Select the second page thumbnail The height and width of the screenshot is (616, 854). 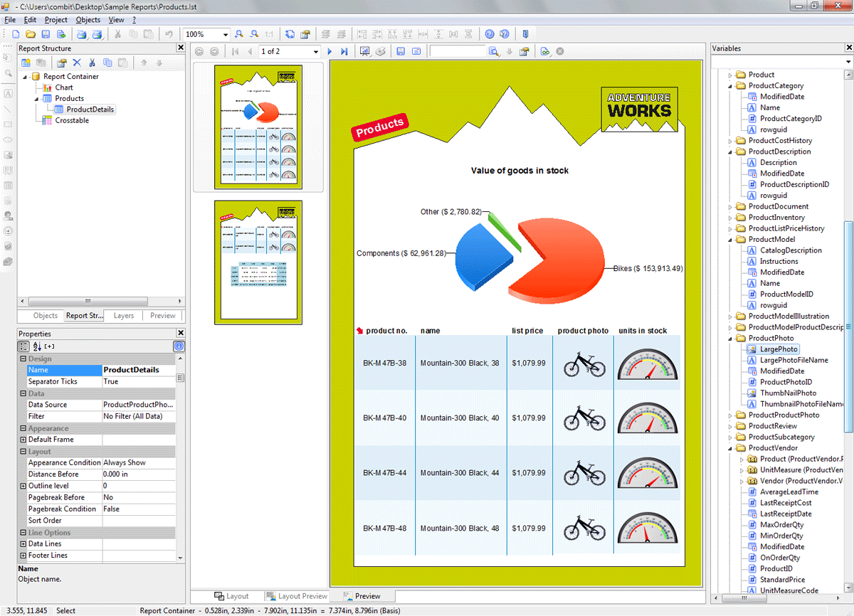[x=258, y=262]
